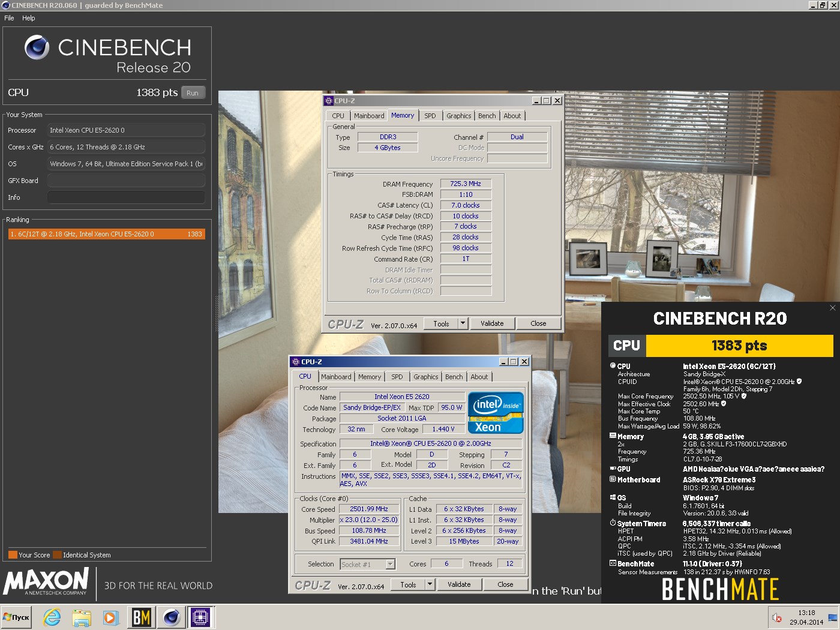Image resolution: width=840 pixels, height=630 pixels.
Task: Click the CPU-Z icon in upper title bar
Action: pos(328,101)
